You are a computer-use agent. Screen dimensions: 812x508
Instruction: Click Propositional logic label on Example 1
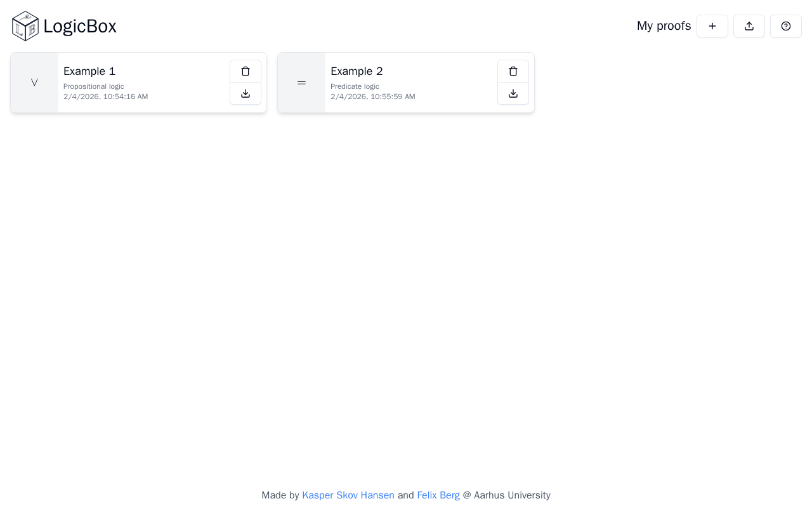tap(94, 86)
